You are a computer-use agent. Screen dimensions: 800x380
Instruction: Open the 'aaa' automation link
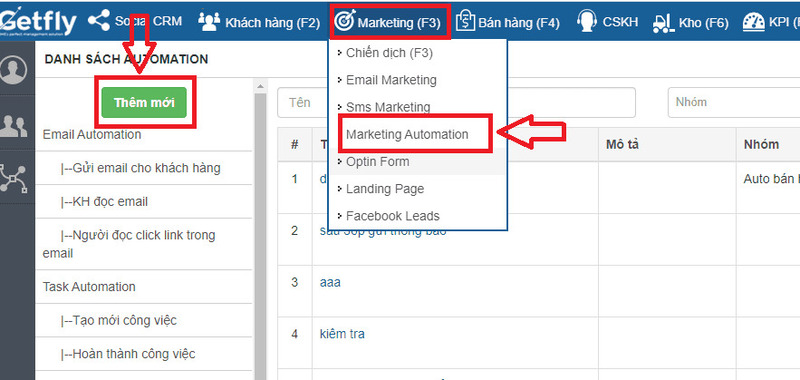330,282
